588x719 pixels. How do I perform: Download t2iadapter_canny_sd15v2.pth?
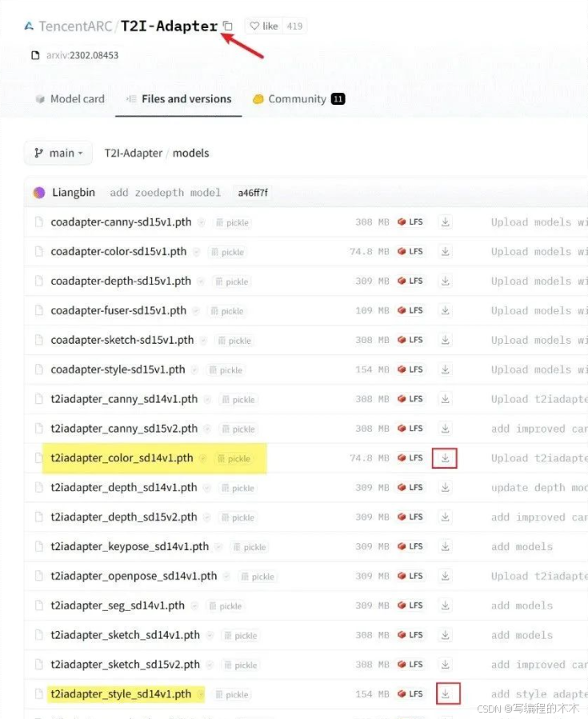[445, 429]
